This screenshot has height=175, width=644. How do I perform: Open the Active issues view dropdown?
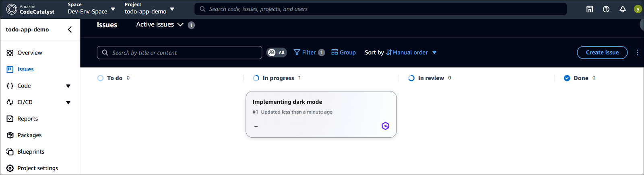click(x=160, y=25)
